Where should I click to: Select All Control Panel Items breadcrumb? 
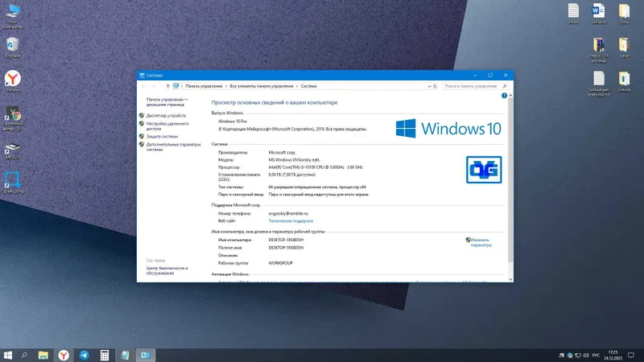[261, 86]
